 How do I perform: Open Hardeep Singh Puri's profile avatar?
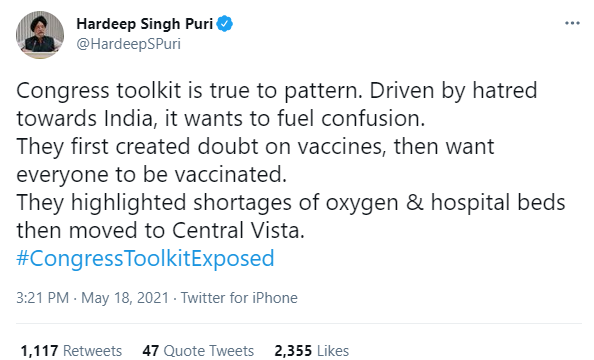point(40,35)
